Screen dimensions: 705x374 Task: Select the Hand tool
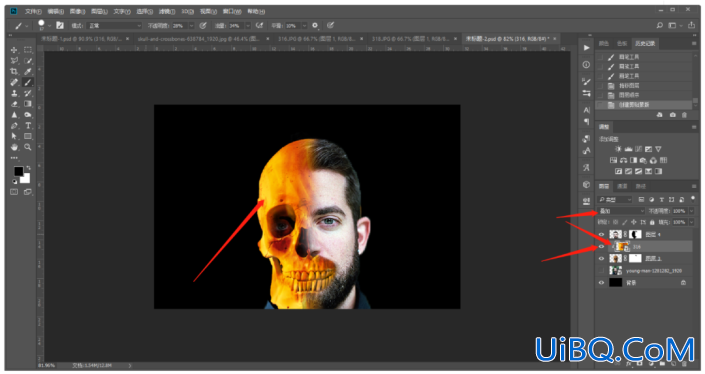coord(14,147)
